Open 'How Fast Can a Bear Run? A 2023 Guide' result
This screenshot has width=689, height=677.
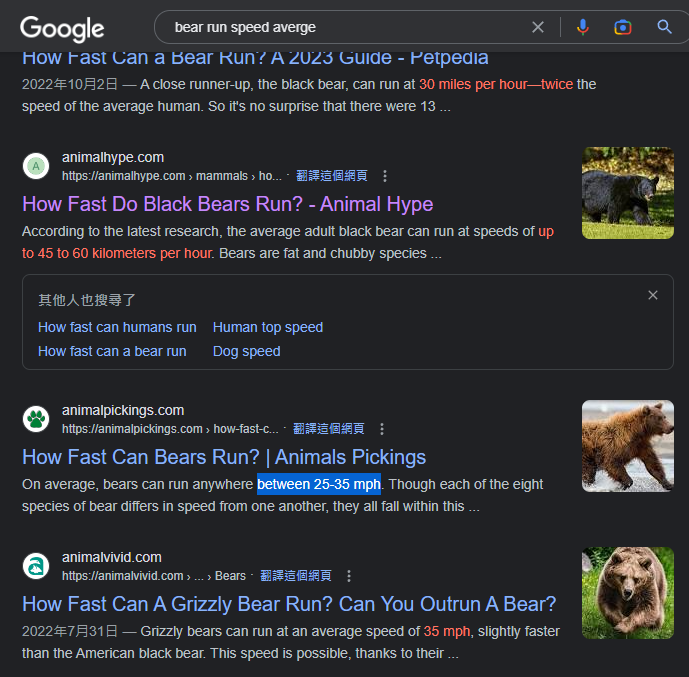tap(255, 58)
